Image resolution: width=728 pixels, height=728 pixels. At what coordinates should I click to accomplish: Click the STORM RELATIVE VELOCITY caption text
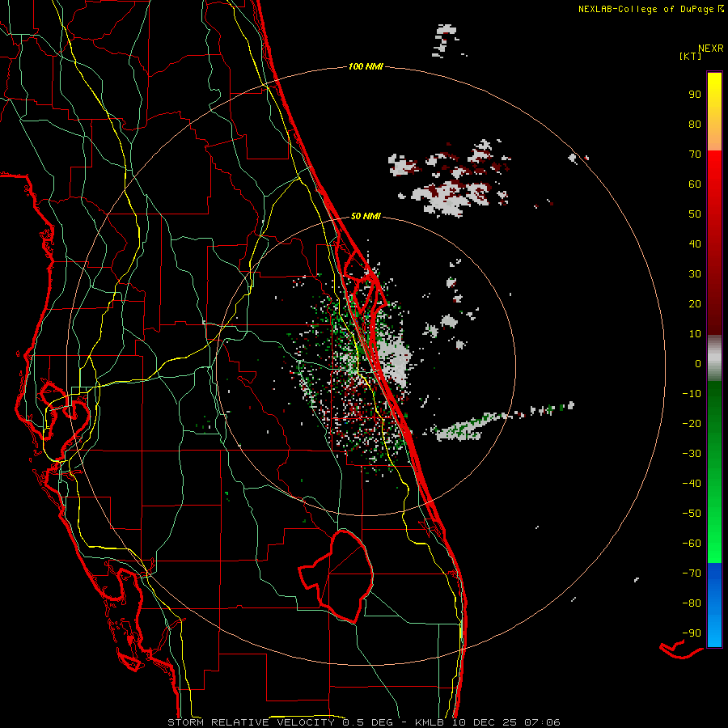click(251, 722)
